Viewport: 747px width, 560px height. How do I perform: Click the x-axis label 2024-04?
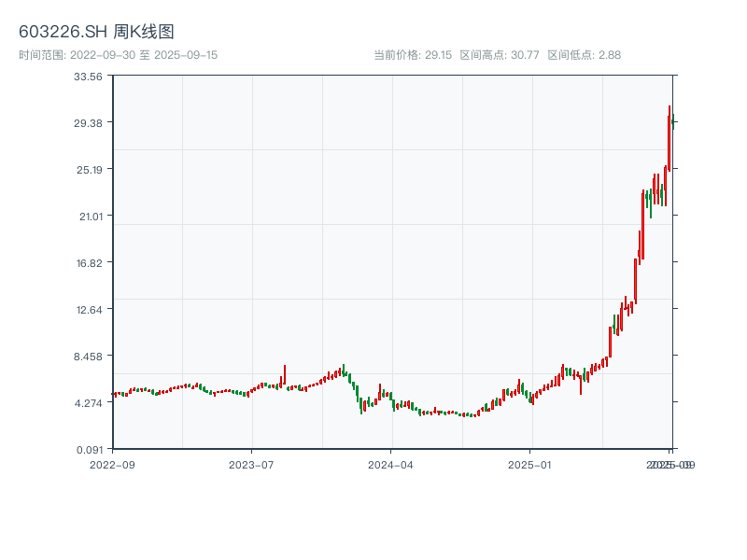click(x=390, y=465)
